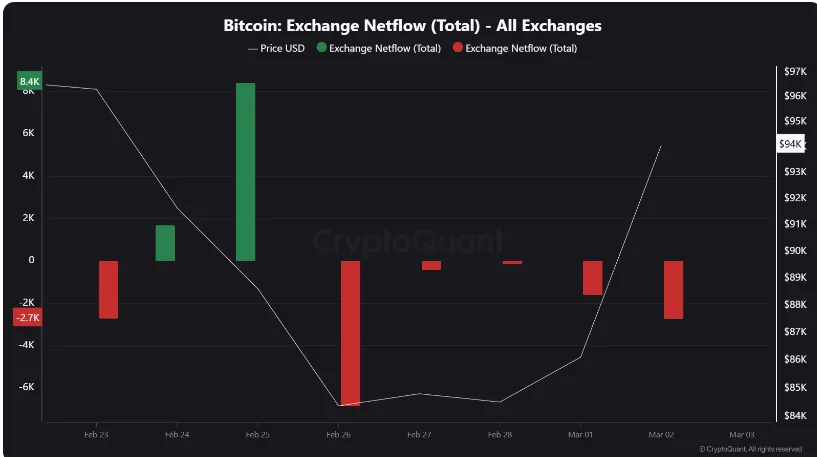Click the chart title text
Image resolution: width=817 pixels, height=457 pixels.
pos(412,26)
